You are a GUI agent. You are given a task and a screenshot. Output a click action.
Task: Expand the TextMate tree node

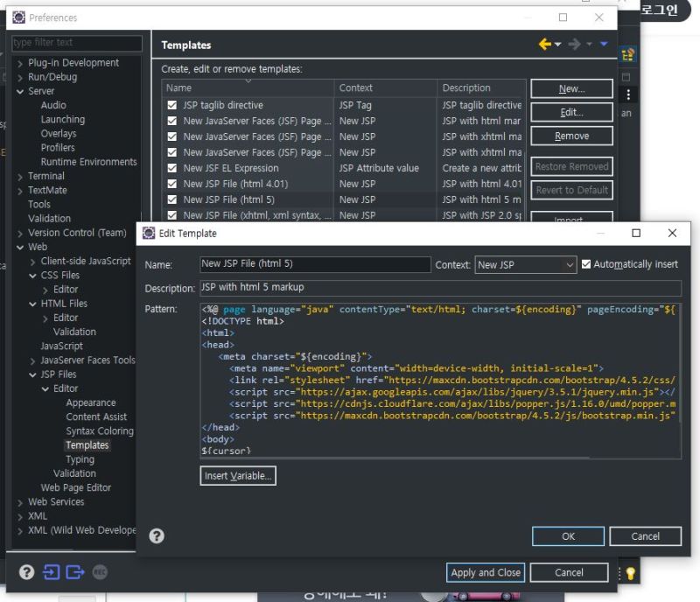tap(20, 191)
